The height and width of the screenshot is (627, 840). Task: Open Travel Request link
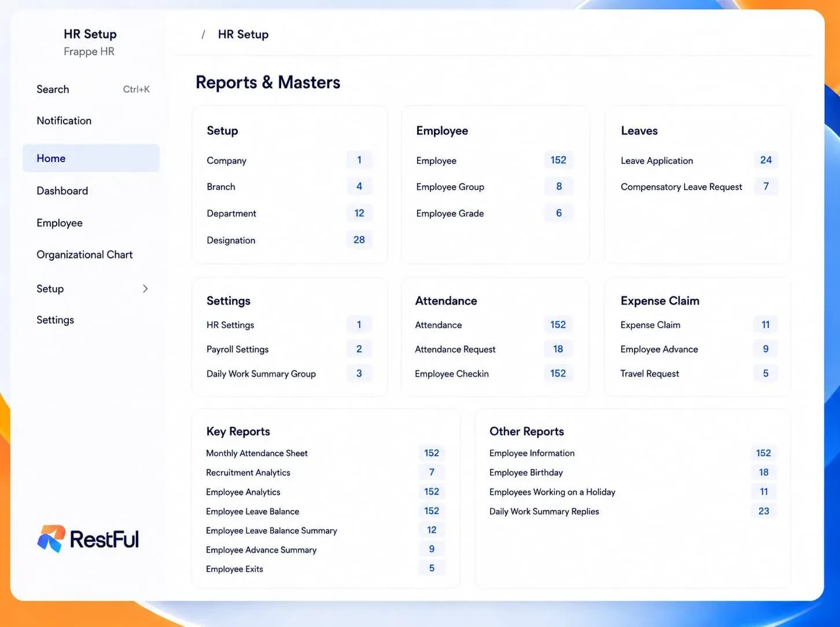[650, 373]
